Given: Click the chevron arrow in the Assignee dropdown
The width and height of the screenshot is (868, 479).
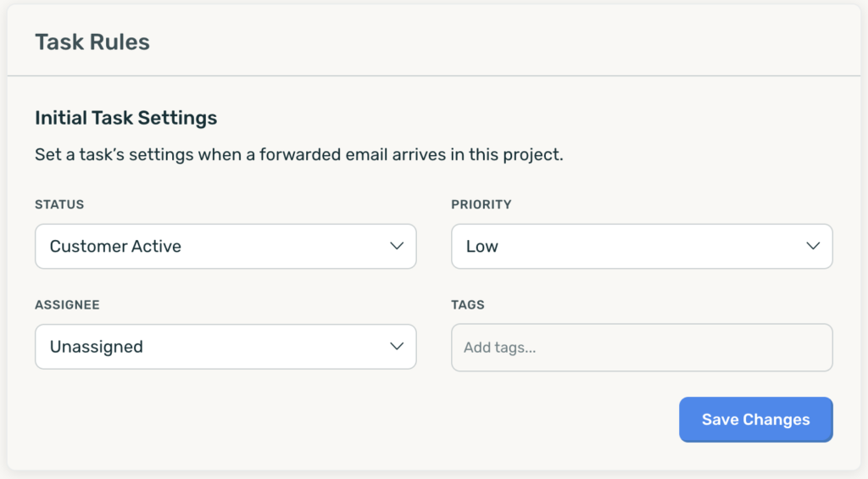Looking at the screenshot, I should (x=397, y=346).
